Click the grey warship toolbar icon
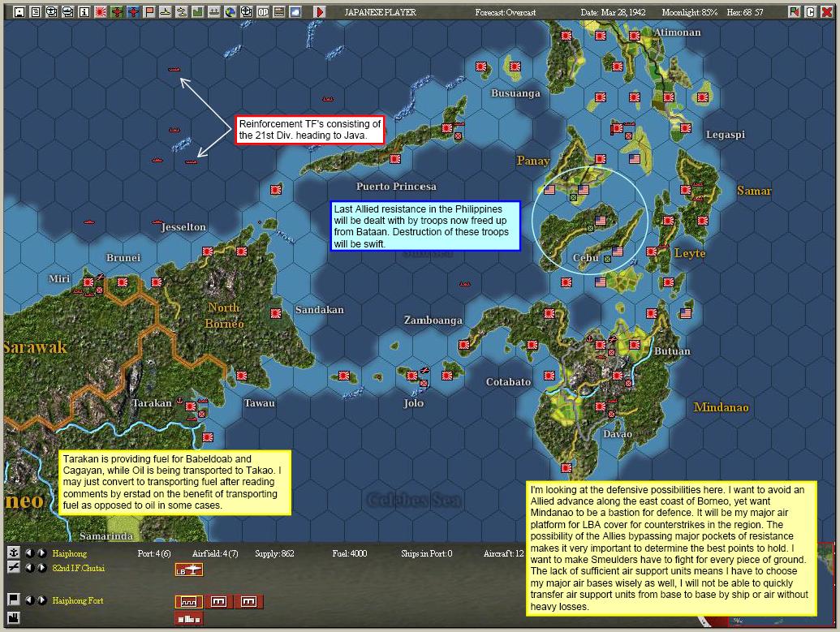The height and width of the screenshot is (632, 840). (x=214, y=12)
